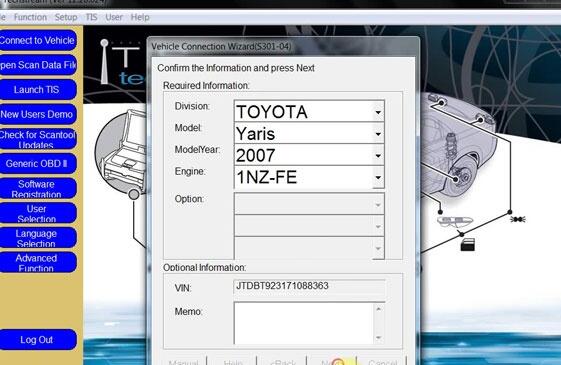Image resolution: width=561 pixels, height=365 pixels.
Task: Expand the third Option dropdown
Action: 378,248
